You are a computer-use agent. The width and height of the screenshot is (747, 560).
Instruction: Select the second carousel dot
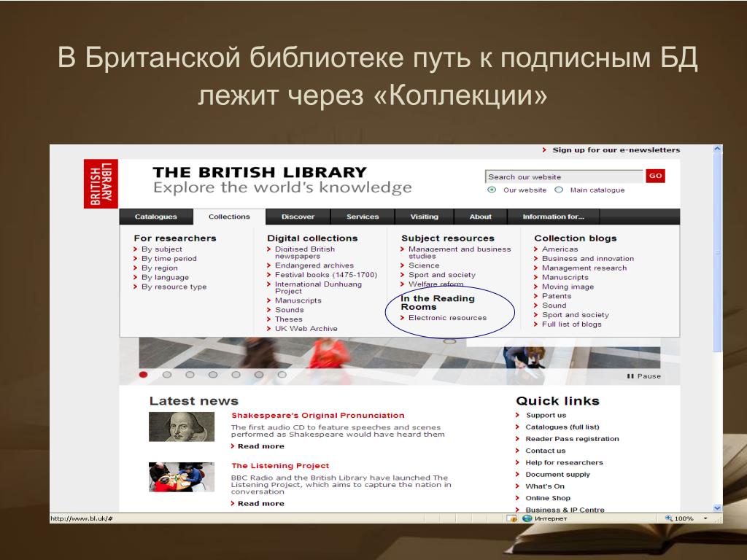coord(167,375)
